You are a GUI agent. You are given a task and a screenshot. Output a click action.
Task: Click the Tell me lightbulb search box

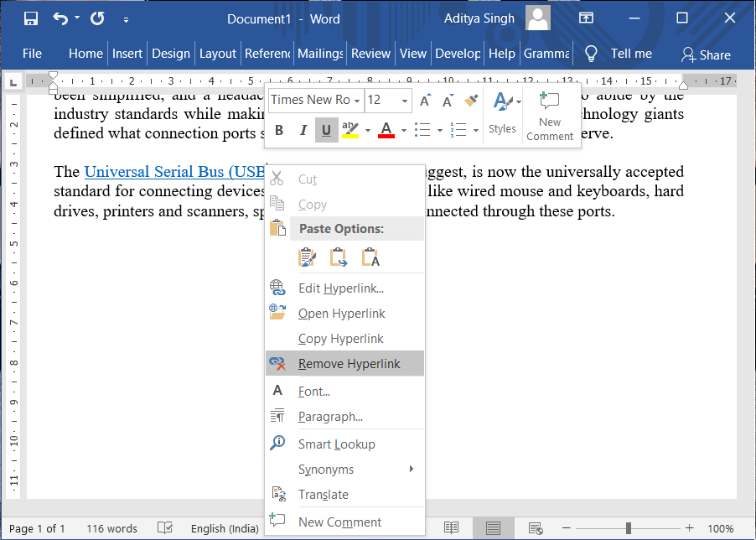click(x=618, y=54)
